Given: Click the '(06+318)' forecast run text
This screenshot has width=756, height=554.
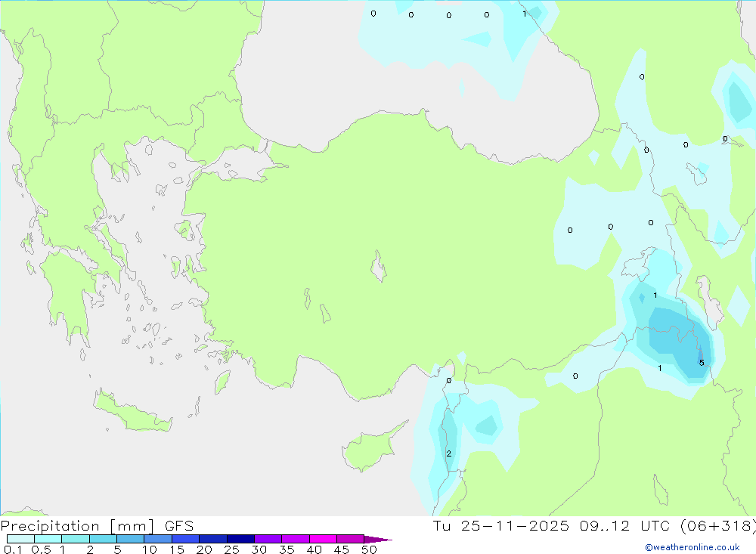Looking at the screenshot, I should coord(718,526).
